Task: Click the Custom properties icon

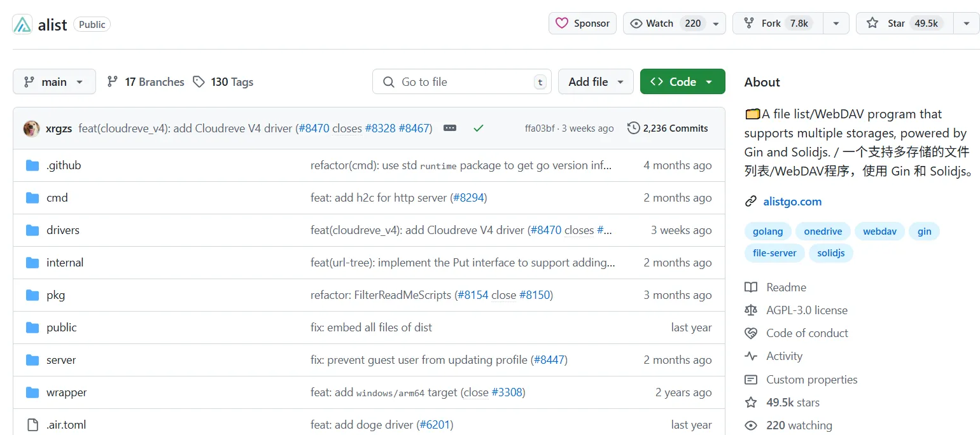Action: click(x=751, y=380)
